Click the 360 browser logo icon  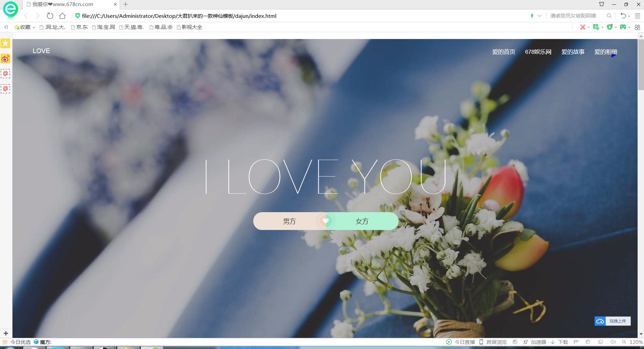point(10,9)
